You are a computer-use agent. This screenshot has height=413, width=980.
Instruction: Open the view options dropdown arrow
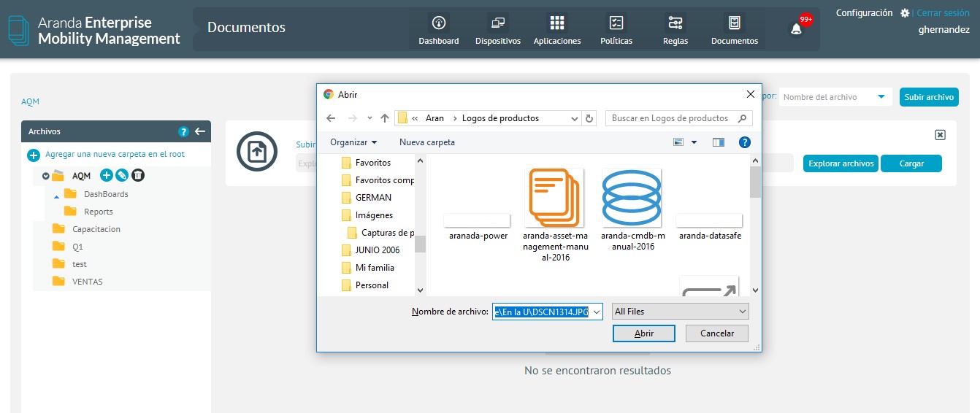(694, 142)
